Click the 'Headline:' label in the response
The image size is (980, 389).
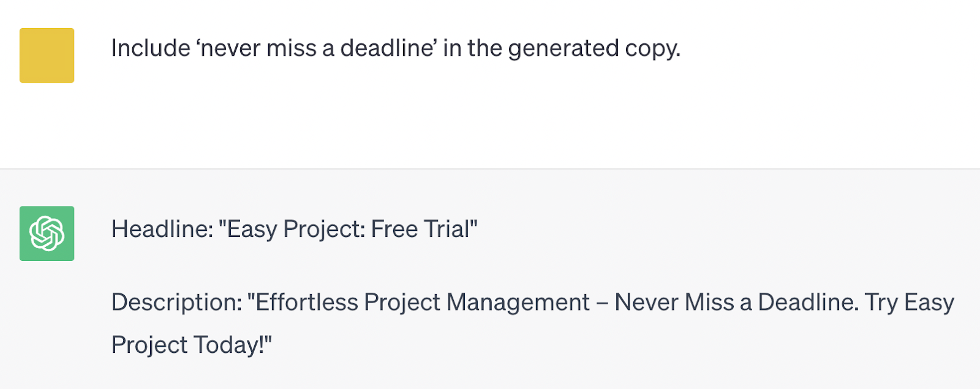(162, 229)
